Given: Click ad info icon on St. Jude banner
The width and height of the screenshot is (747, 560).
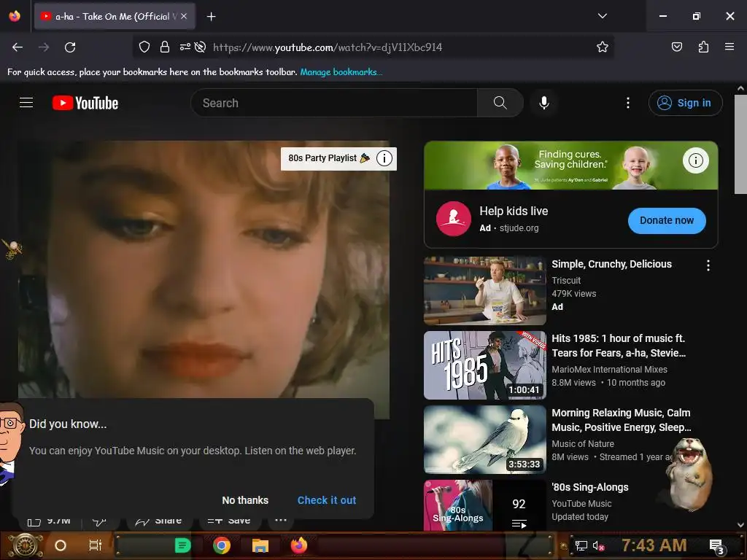Looking at the screenshot, I should (695, 160).
